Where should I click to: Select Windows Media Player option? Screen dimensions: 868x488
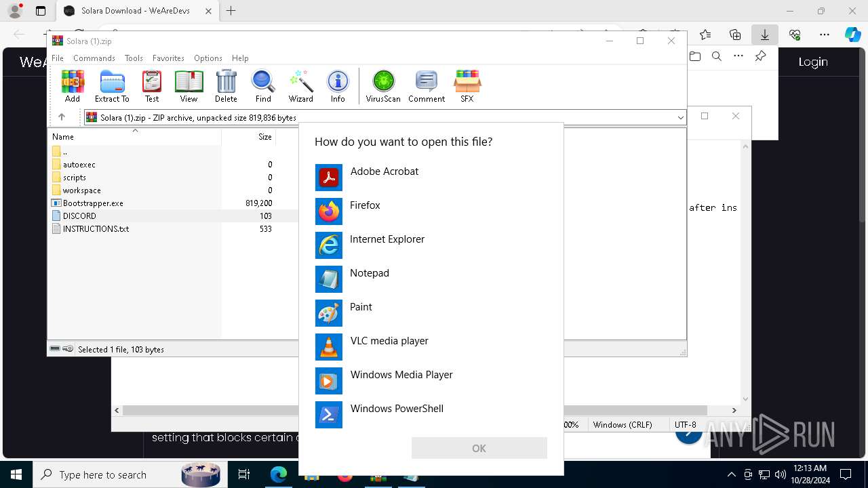pos(431,381)
